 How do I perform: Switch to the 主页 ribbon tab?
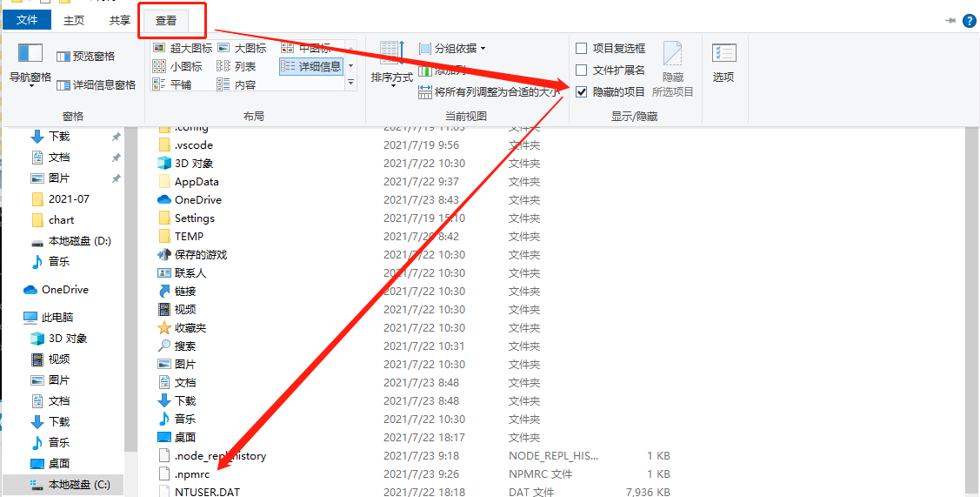point(74,20)
